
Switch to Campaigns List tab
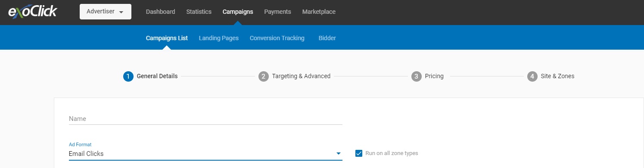167,38
